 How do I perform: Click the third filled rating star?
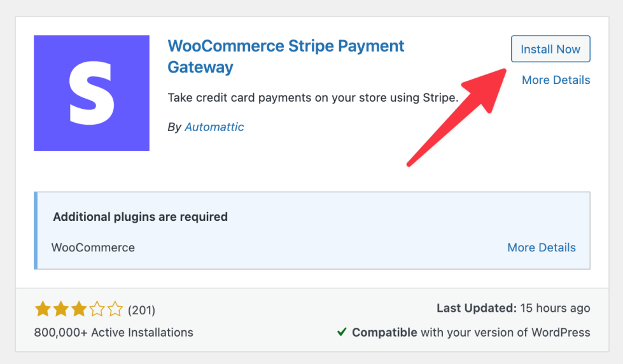pos(79,310)
